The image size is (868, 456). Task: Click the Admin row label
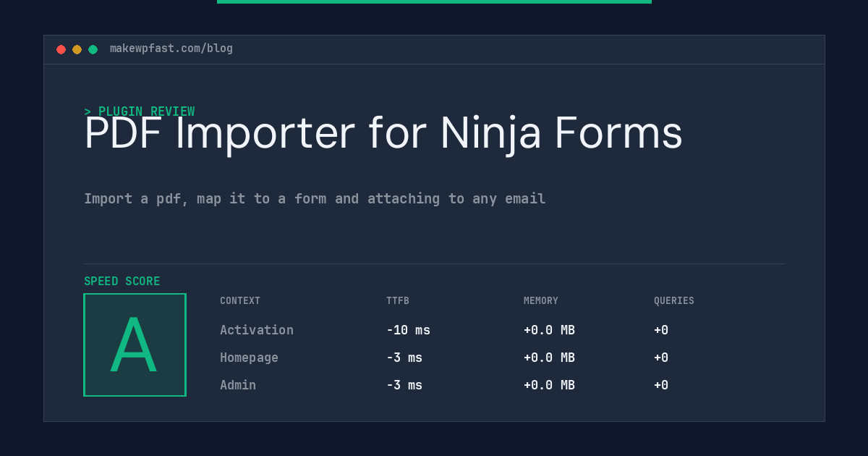click(238, 385)
